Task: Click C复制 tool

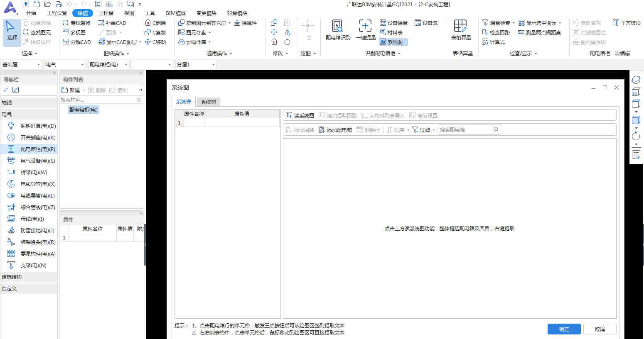Action: 155,32
